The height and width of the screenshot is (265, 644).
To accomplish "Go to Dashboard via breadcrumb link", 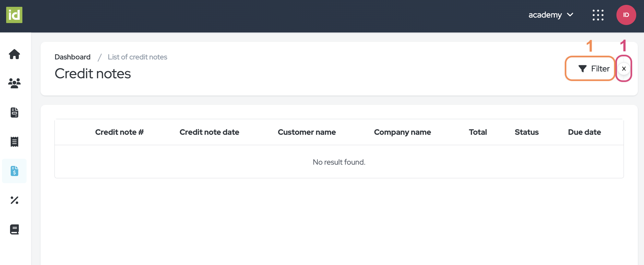I will tap(72, 57).
